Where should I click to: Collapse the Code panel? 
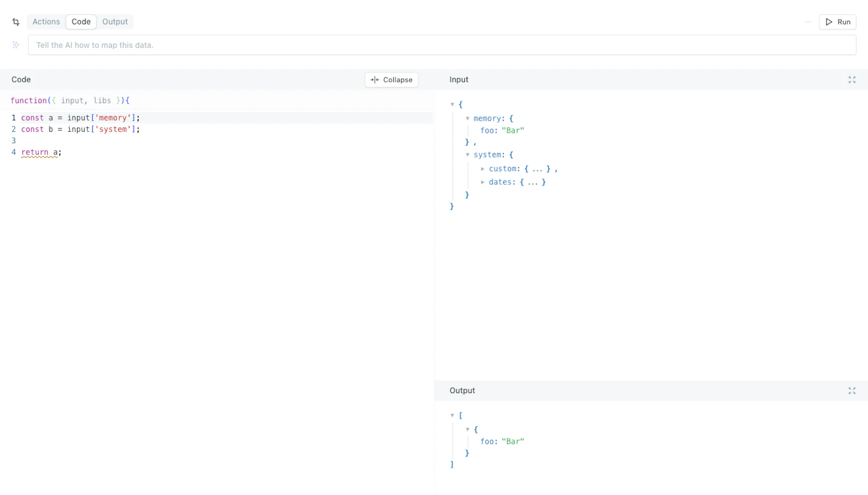pyautogui.click(x=392, y=80)
